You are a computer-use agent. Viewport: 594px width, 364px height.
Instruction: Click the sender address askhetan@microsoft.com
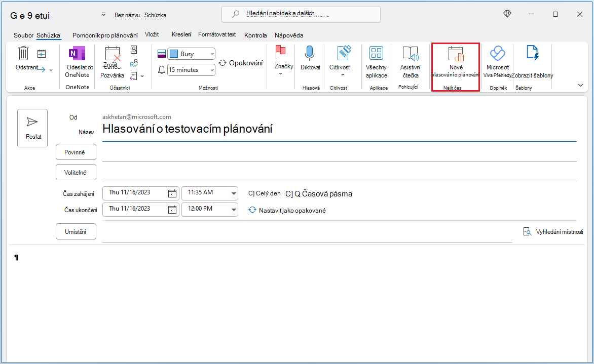coord(137,117)
